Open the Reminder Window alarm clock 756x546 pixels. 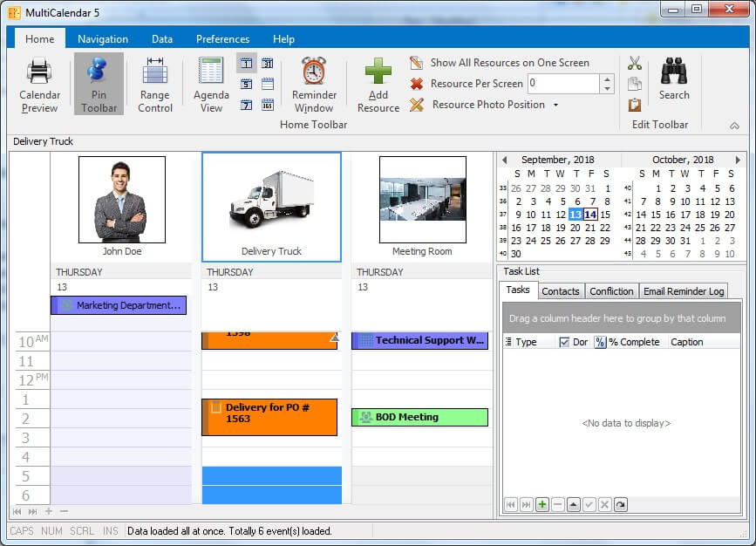(314, 85)
